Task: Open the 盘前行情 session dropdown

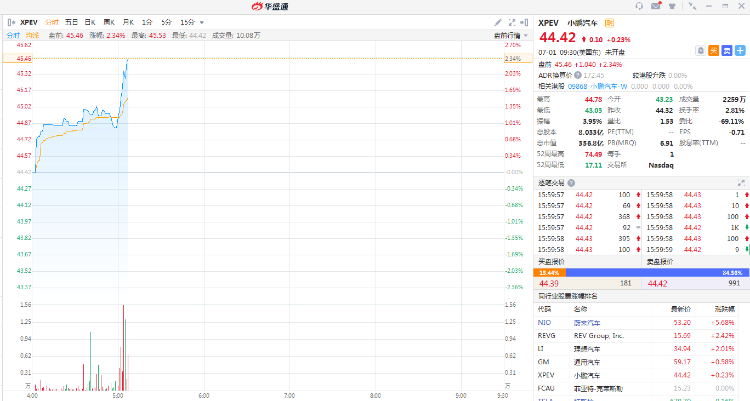Action: coord(511,35)
